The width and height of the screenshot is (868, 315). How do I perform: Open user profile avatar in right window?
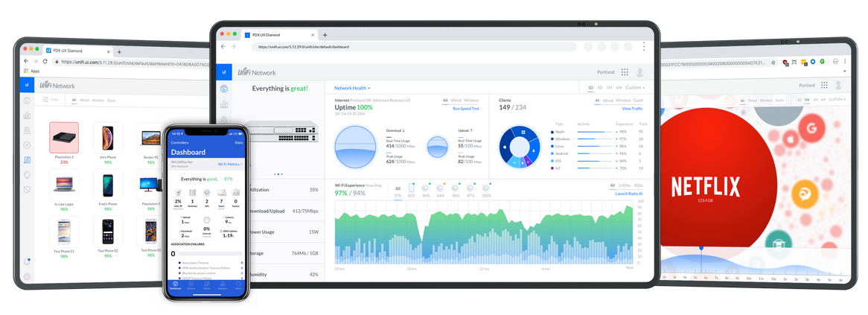click(x=839, y=85)
